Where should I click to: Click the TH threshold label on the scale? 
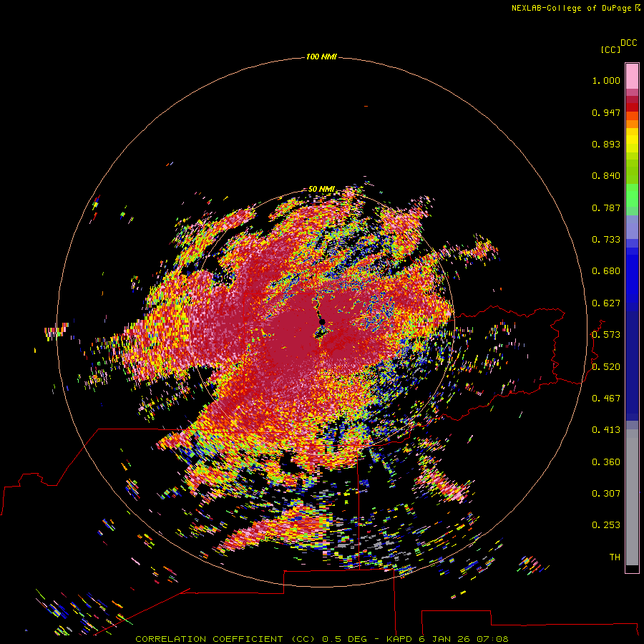pyautogui.click(x=615, y=557)
